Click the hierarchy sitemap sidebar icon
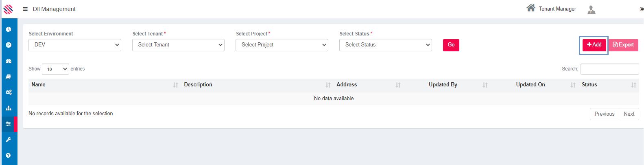The image size is (644, 165). pos(9,108)
